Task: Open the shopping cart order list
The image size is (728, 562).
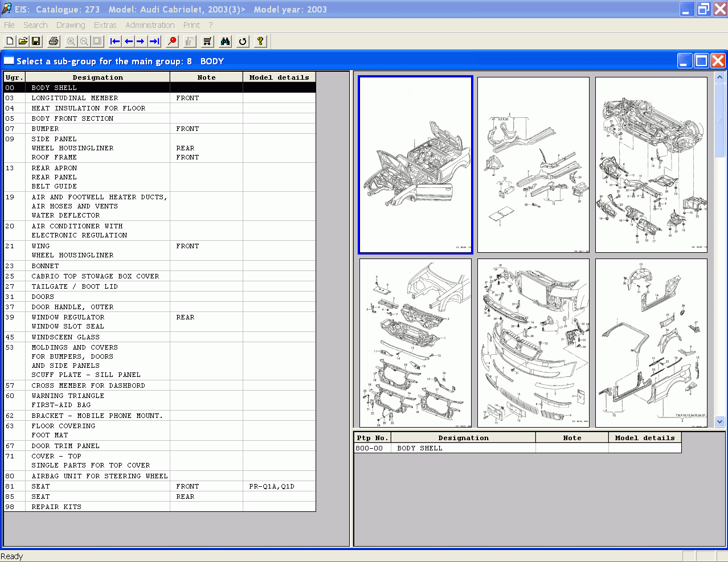Action: tap(207, 41)
